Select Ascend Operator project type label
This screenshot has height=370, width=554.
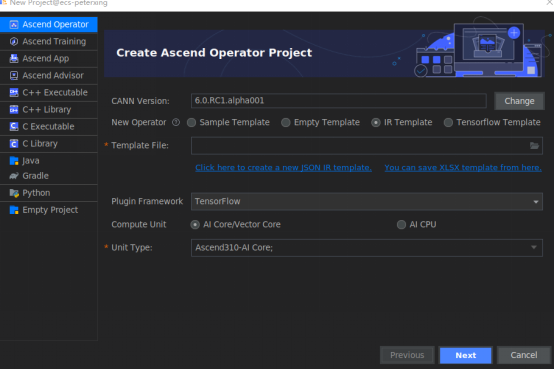(55, 24)
